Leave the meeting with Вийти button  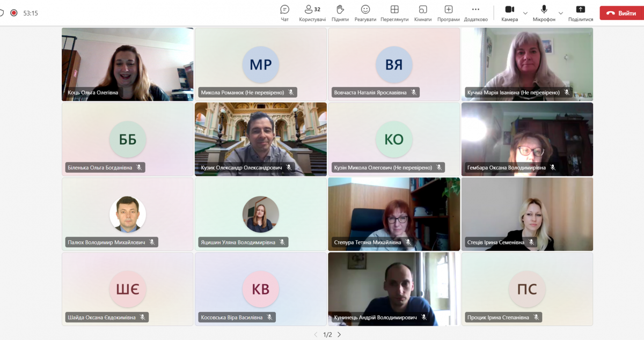pos(621,13)
